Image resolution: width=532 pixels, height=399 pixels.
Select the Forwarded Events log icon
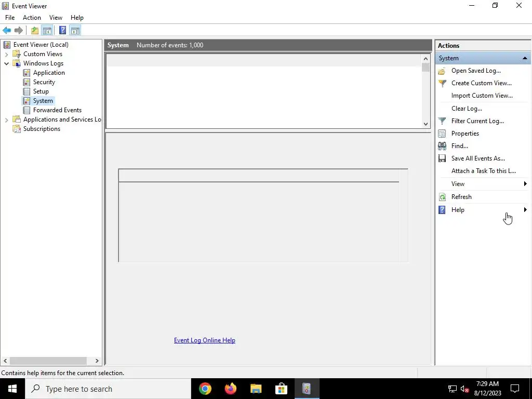pos(26,110)
